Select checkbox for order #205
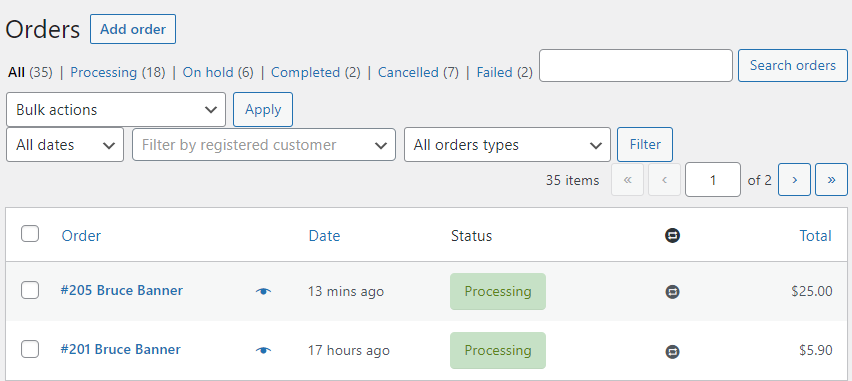 click(x=30, y=290)
